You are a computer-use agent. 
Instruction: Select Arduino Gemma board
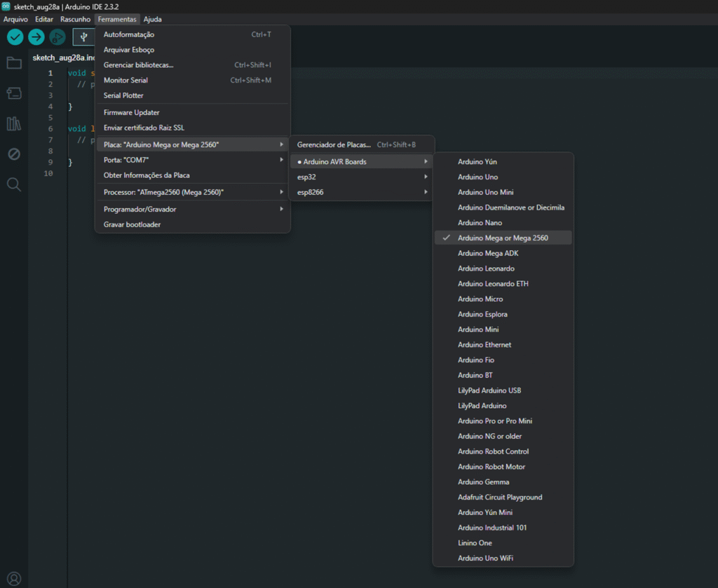click(503, 482)
